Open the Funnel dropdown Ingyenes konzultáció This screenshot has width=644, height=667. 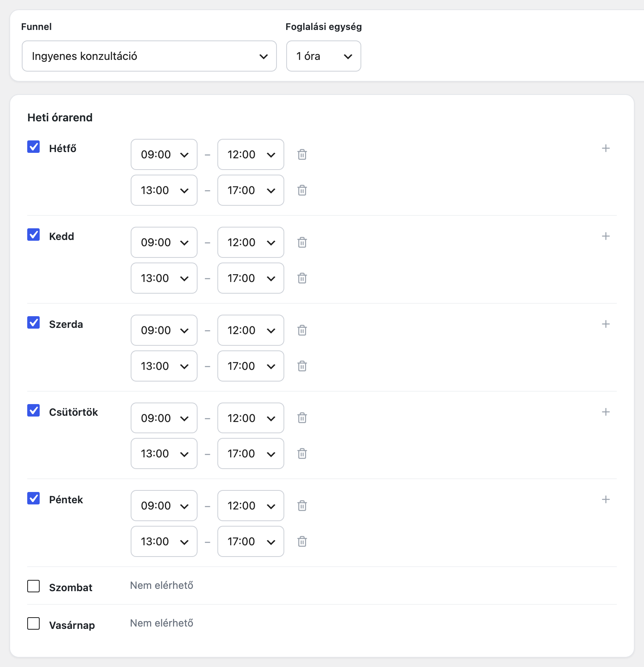tap(149, 56)
